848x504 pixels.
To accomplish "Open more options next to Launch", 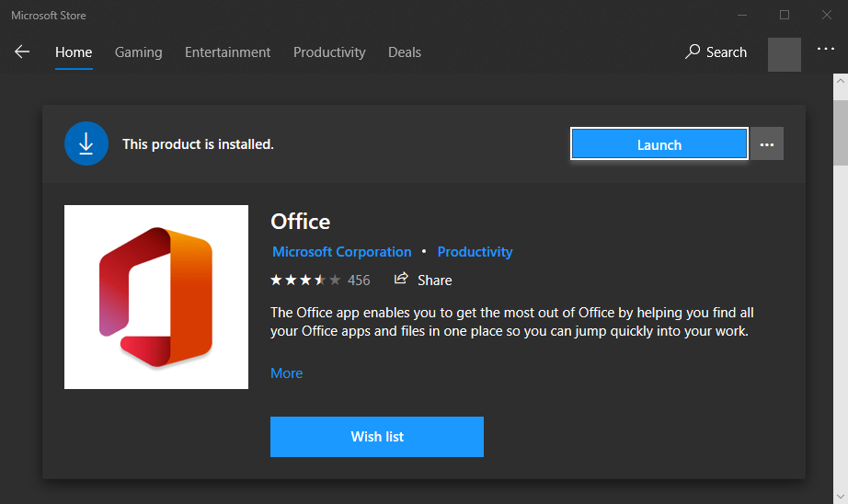I will [x=767, y=144].
